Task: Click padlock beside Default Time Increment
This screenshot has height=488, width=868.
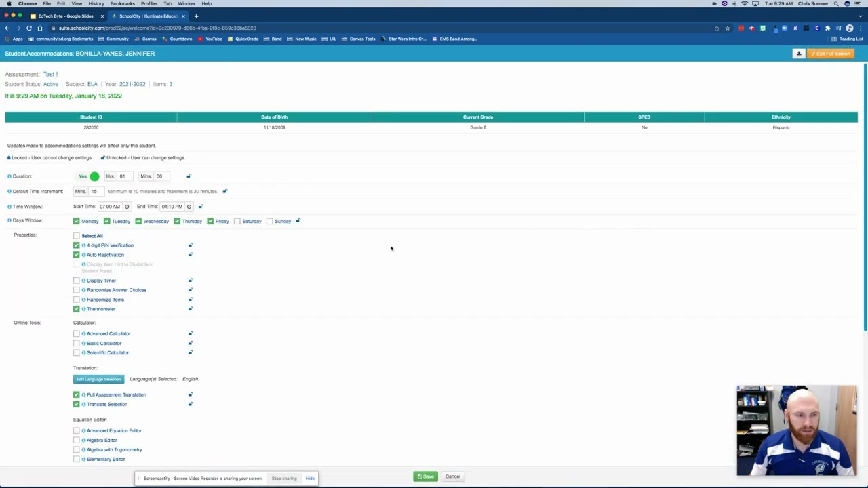Action: (225, 191)
